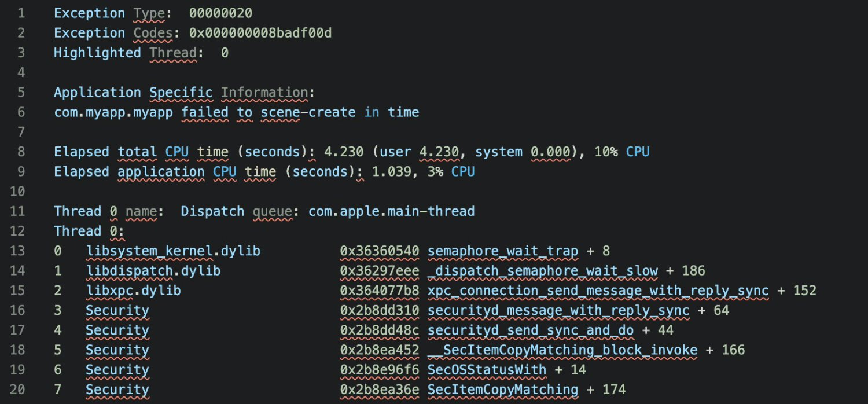Click address 0x2b8dd310 on line 16
The image size is (868, 404).
379,310
